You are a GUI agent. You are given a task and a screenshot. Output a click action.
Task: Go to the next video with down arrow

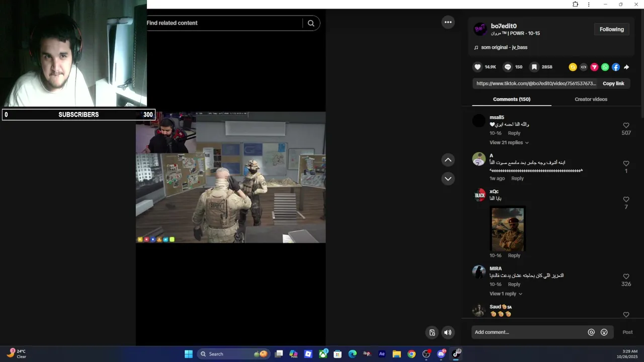tap(448, 178)
